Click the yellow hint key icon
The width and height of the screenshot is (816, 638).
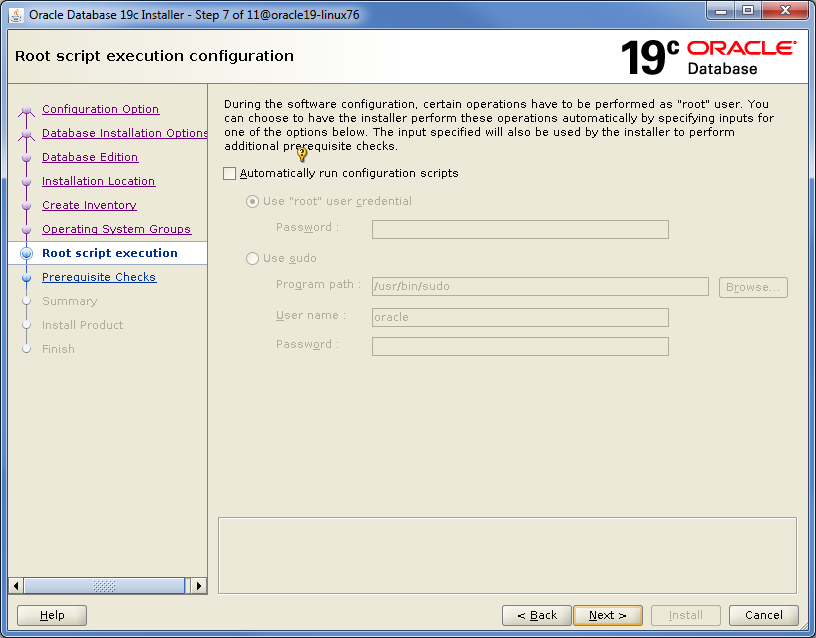pos(302,155)
